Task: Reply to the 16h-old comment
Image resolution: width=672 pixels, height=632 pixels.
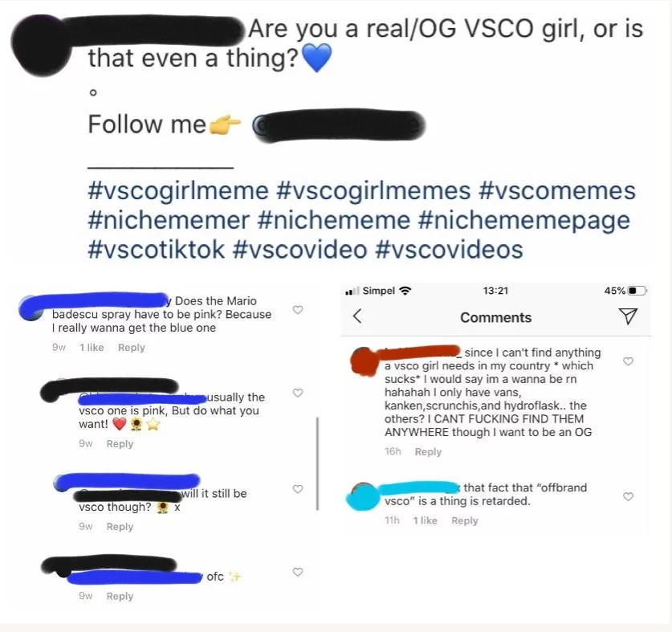Action: (428, 451)
